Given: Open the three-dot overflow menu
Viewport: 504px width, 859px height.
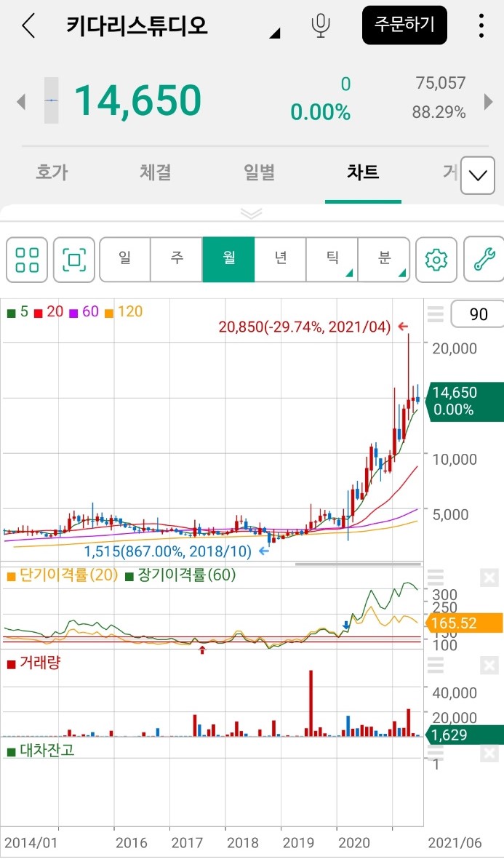Looking at the screenshot, I should click(481, 25).
